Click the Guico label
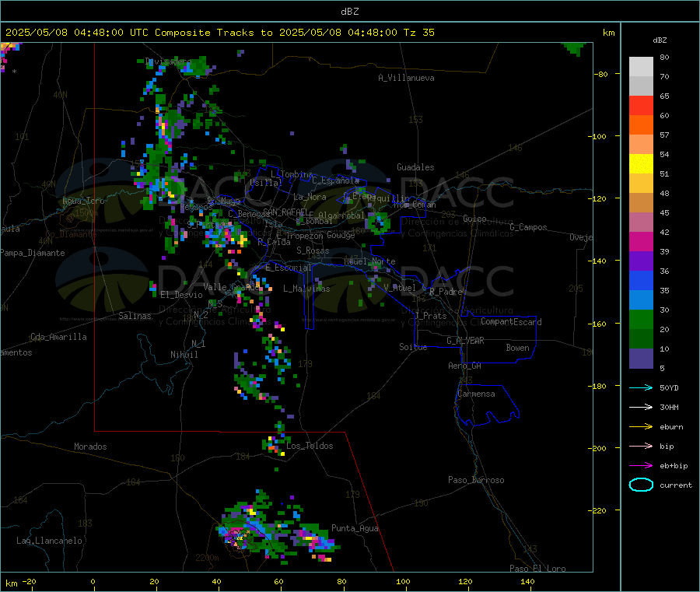This screenshot has height=592, width=700. [x=474, y=219]
